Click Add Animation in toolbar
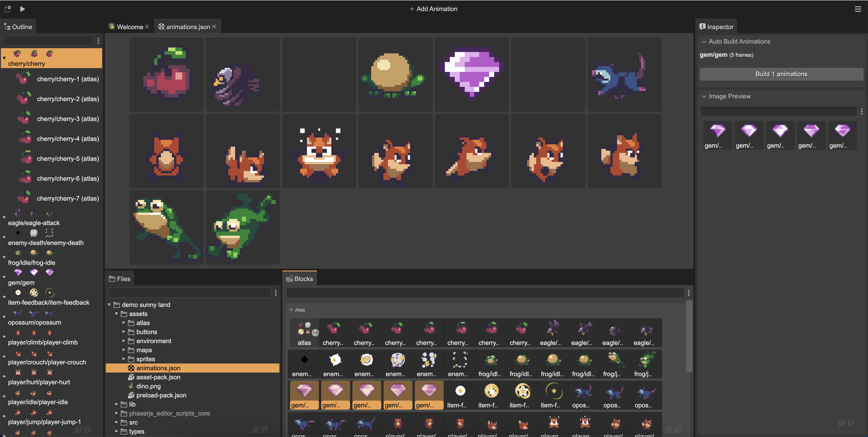Image resolution: width=868 pixels, height=437 pixels. pos(433,9)
